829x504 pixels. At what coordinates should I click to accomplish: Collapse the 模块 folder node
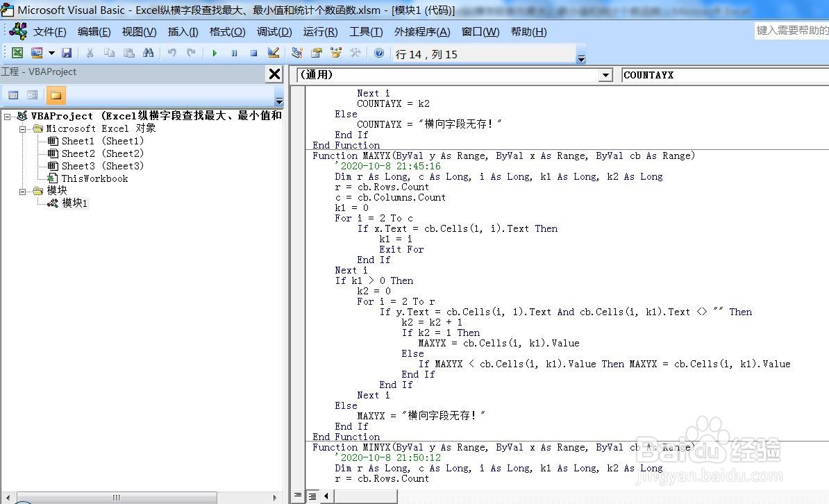(x=22, y=192)
